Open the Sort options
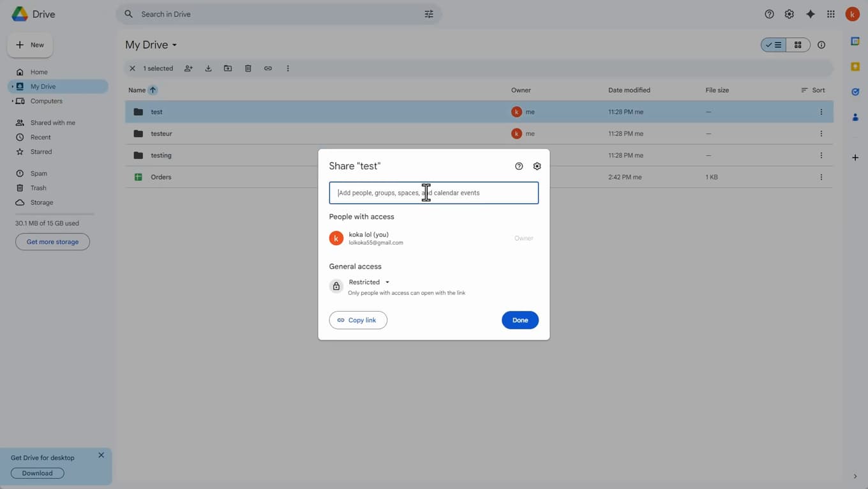868x489 pixels. click(x=813, y=90)
